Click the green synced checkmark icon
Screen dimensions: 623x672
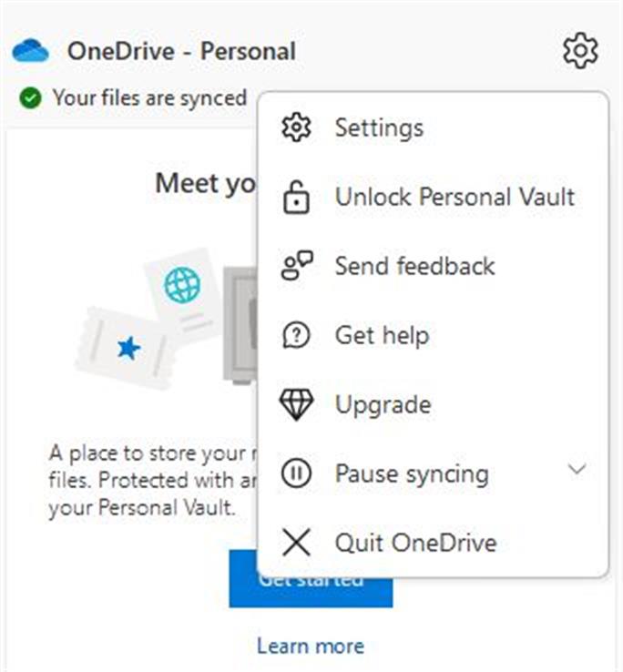[32, 97]
